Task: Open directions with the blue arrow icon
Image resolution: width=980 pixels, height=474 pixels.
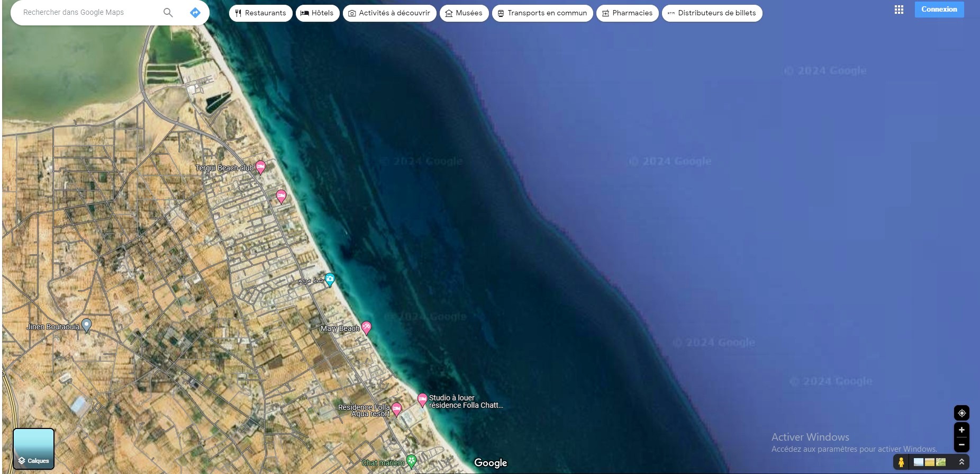Action: click(195, 13)
